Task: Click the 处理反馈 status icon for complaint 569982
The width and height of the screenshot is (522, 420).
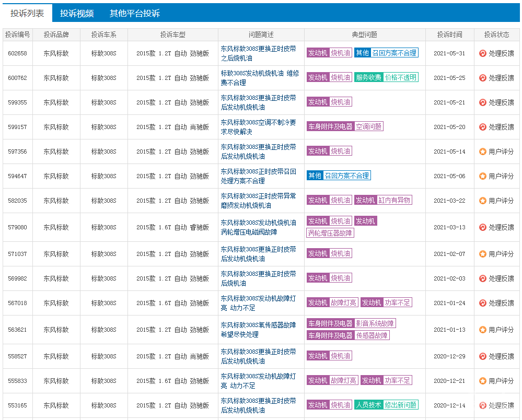Action: coord(483,278)
